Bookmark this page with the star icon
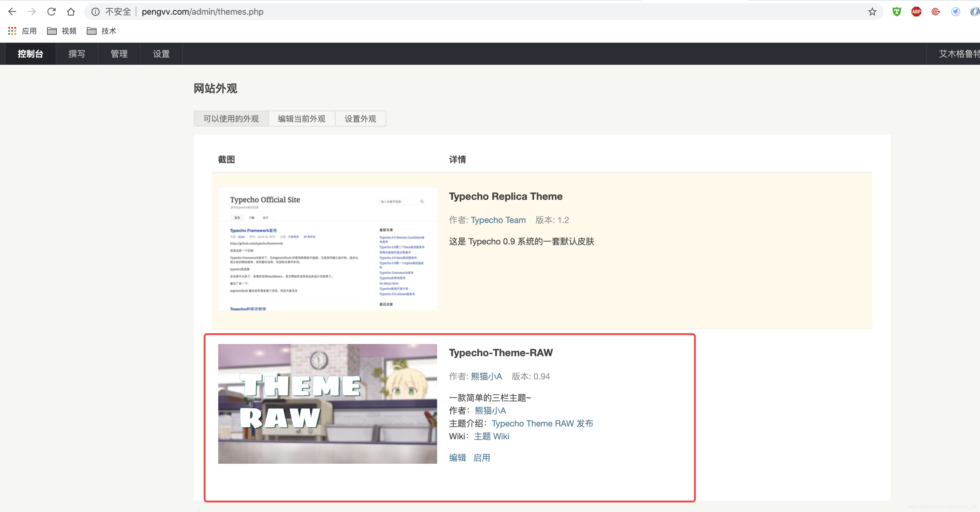This screenshot has height=512, width=980. tap(872, 12)
